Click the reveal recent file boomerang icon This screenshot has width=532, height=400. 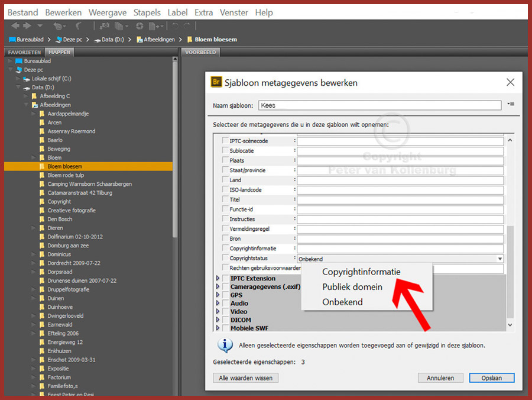click(x=59, y=26)
